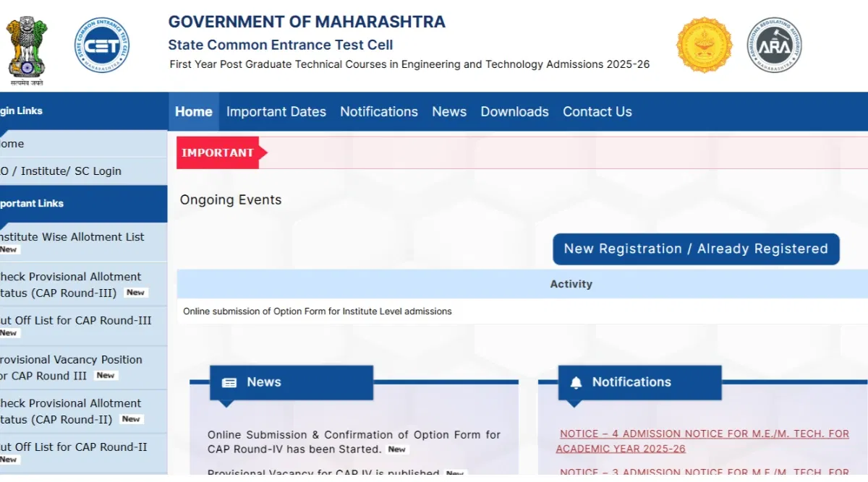Click the GOVERNMENT OF MAHARASHTRA title
Screen dimensions: 868x482
coord(307,22)
